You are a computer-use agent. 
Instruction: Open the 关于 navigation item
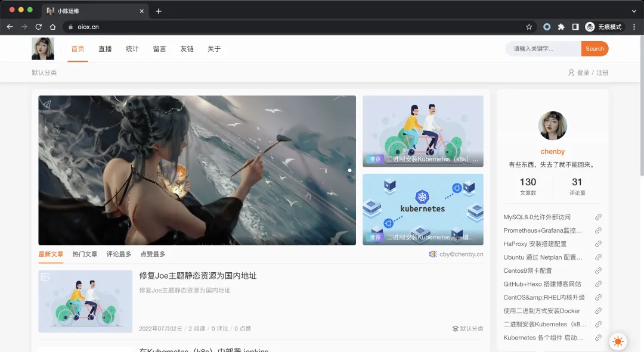tap(214, 49)
